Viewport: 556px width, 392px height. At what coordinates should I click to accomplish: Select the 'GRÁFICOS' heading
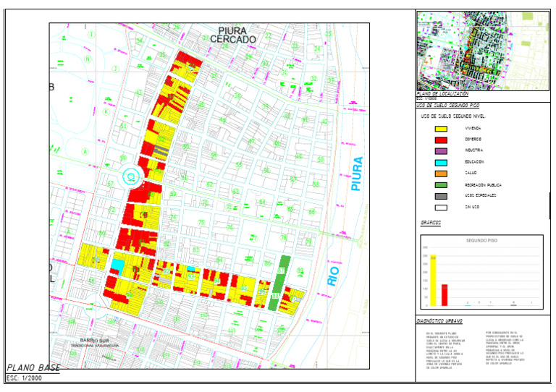pyautogui.click(x=431, y=223)
